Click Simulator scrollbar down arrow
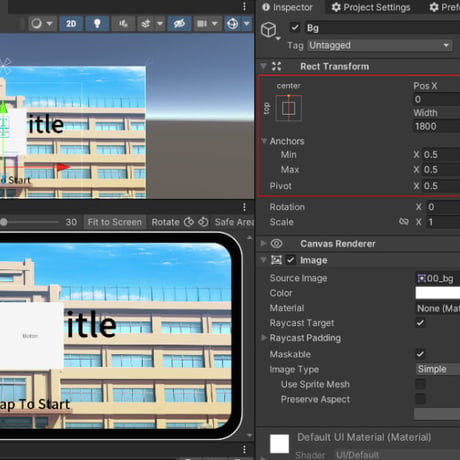The width and height of the screenshot is (460, 460). [x=249, y=435]
